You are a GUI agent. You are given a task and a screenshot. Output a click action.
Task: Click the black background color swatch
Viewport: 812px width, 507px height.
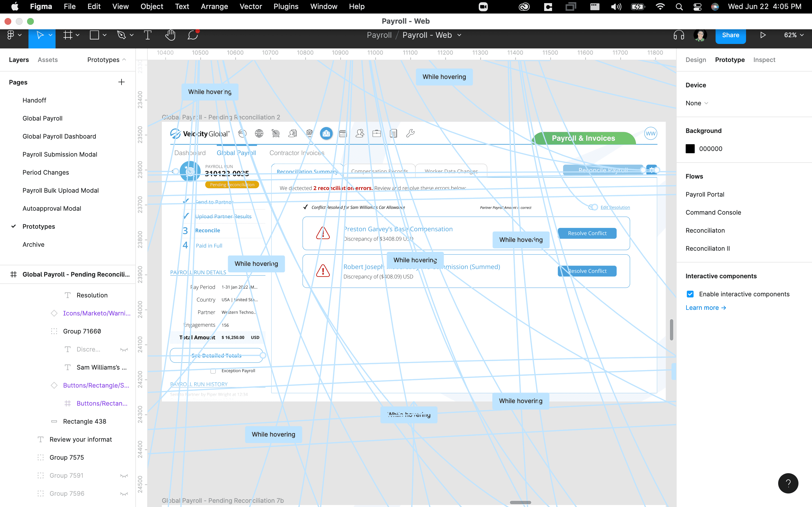690,149
